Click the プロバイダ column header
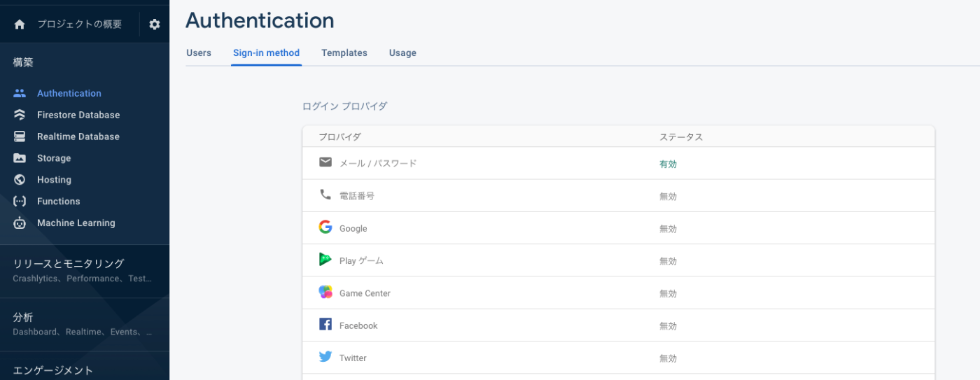980x380 pixels. pyautogui.click(x=339, y=136)
